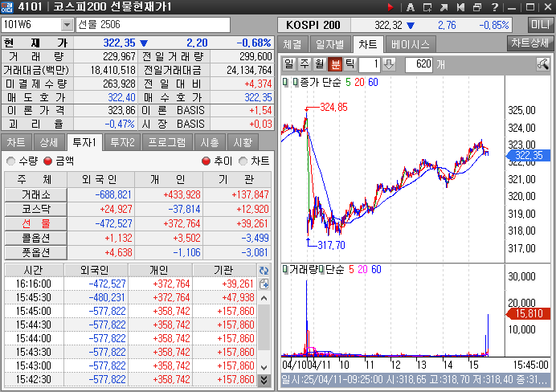The width and height of the screenshot is (556, 392).
Task: Click the 거래소 foreigner value -688,821
Action: tap(113, 195)
